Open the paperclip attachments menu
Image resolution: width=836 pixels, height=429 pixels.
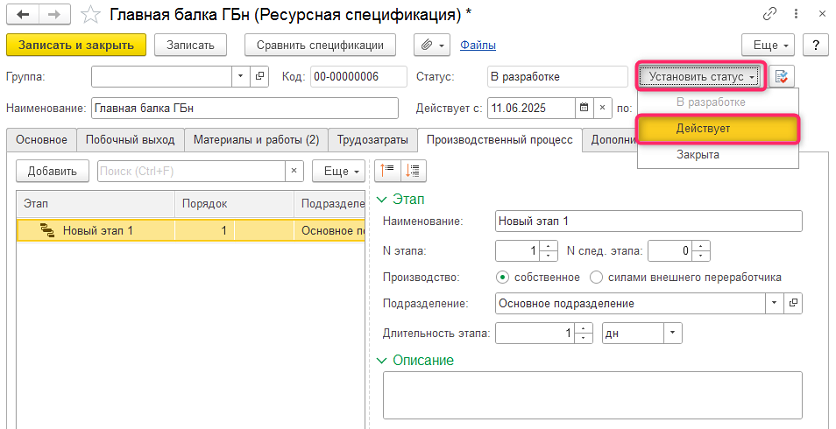(429, 45)
